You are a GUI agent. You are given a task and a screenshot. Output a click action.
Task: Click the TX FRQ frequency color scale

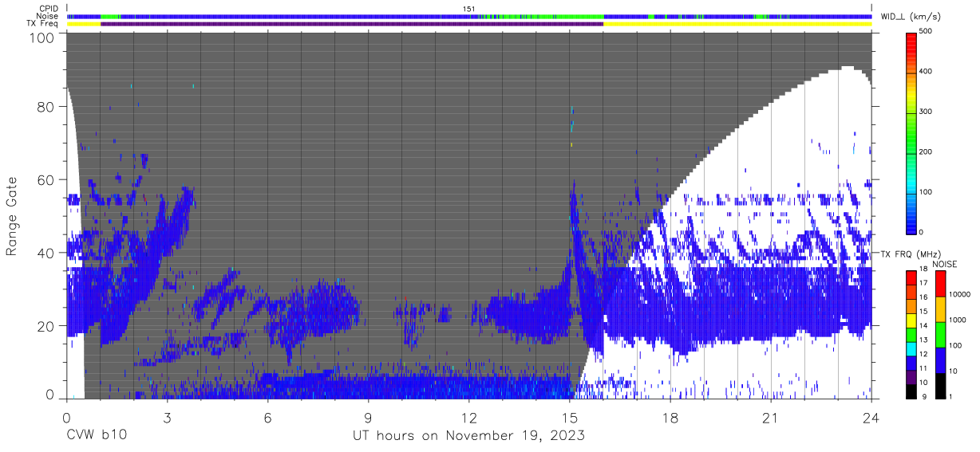(911, 334)
